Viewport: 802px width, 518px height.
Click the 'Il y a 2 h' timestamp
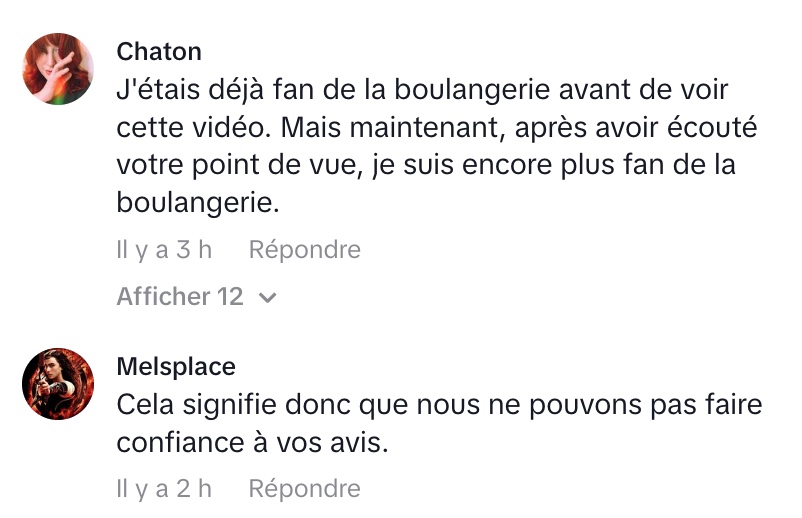click(164, 489)
